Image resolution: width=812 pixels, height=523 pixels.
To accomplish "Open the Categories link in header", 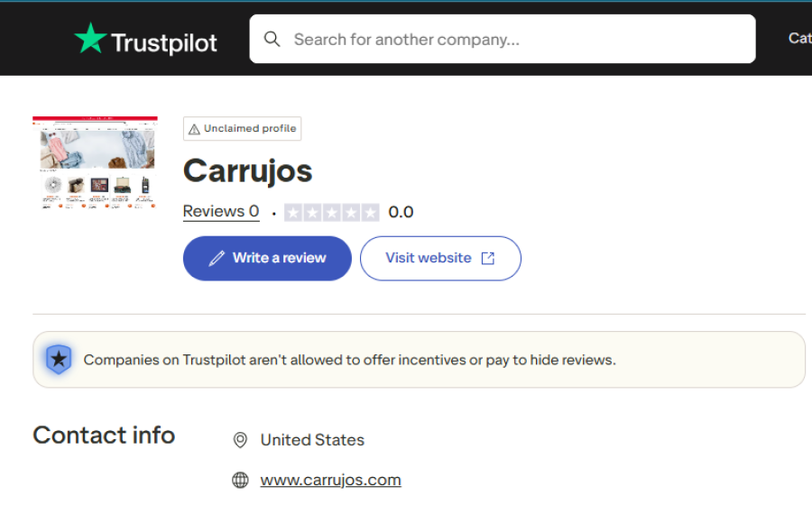I will (x=799, y=38).
